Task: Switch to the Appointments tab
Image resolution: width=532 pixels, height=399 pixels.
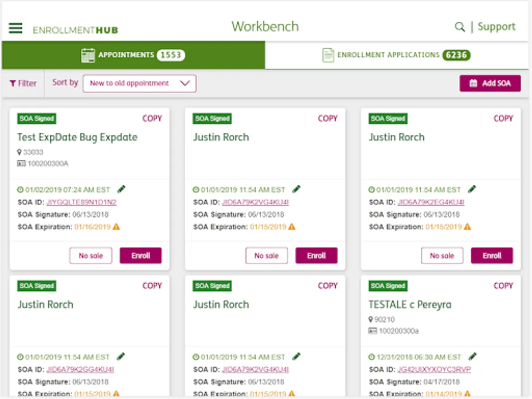Action: pyautogui.click(x=133, y=55)
